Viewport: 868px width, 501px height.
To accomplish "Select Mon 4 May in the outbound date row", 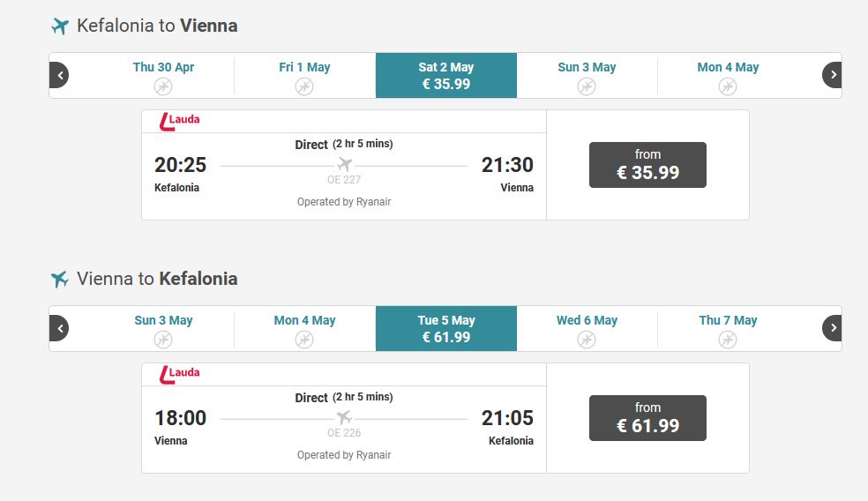I will [x=728, y=76].
